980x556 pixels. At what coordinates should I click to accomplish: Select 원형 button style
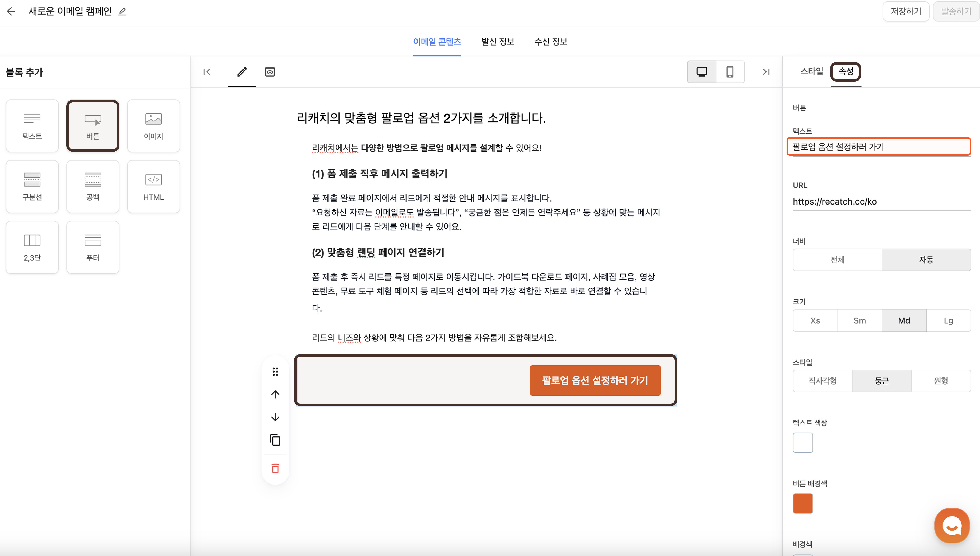pos(941,381)
